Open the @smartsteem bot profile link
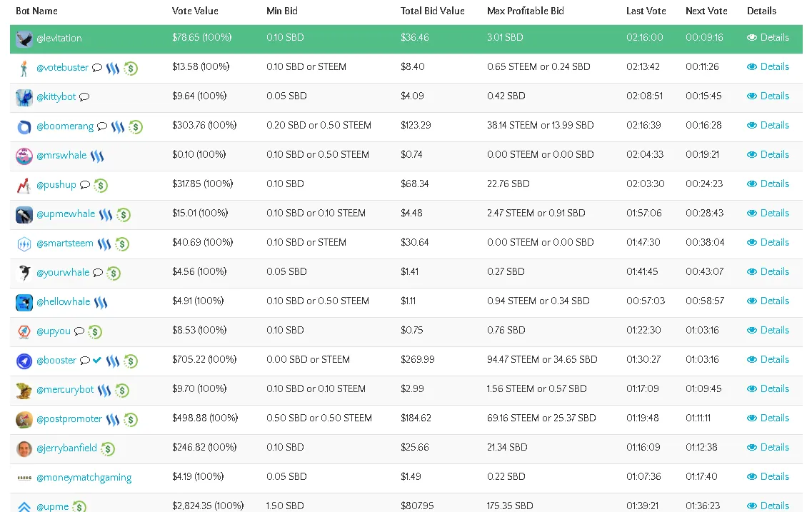 65,244
